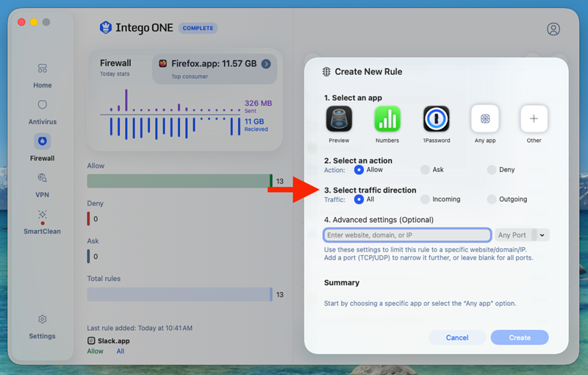Choose the Preview app icon
588x375 pixels.
[x=339, y=119]
